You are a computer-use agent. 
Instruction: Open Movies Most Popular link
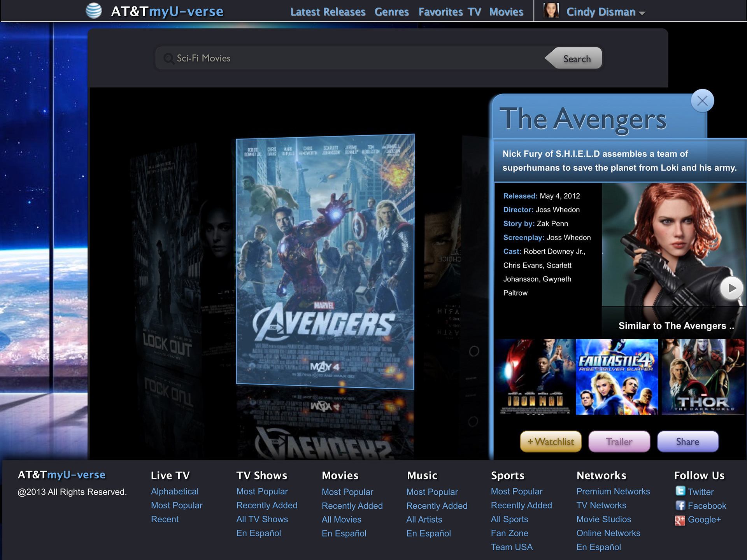tap(347, 492)
